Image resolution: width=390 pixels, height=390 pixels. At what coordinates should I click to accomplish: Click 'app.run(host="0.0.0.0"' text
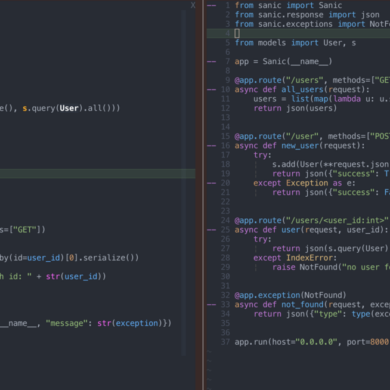286,342
